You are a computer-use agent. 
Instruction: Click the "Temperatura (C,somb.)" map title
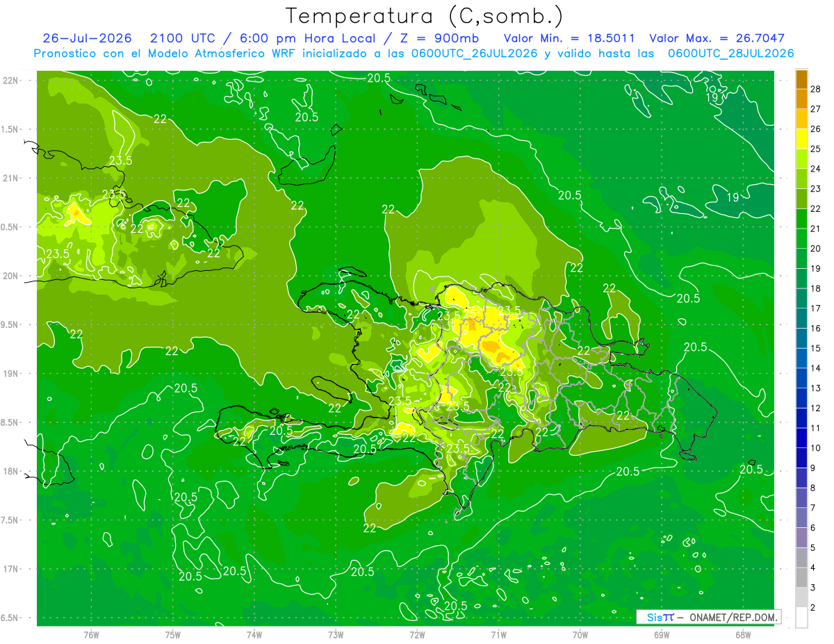pyautogui.click(x=425, y=16)
